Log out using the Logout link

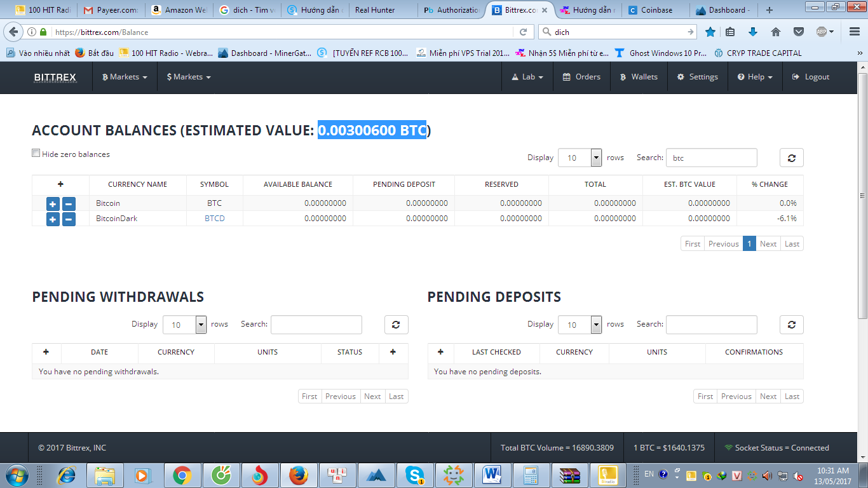tap(811, 77)
